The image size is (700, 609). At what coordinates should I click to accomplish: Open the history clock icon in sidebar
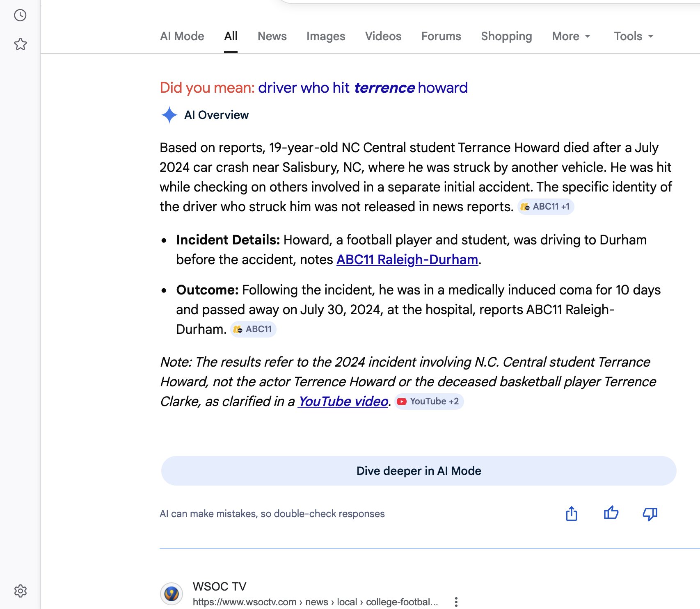20,16
